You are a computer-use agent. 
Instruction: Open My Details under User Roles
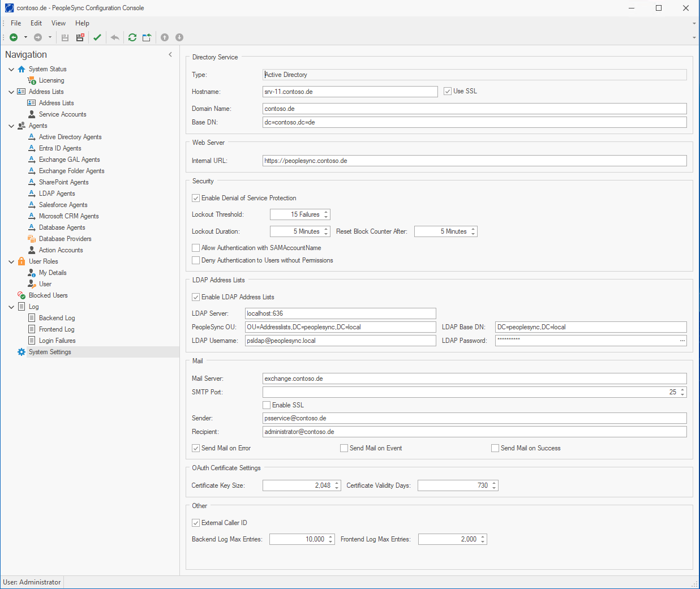[53, 273]
